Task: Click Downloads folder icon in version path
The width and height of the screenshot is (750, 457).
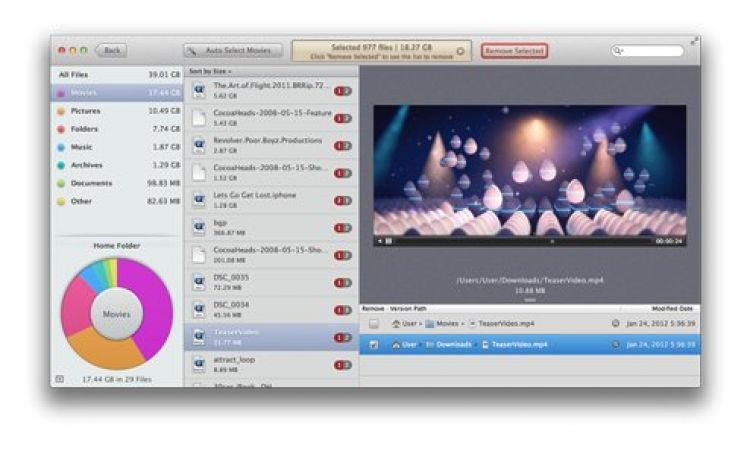Action: click(x=430, y=345)
